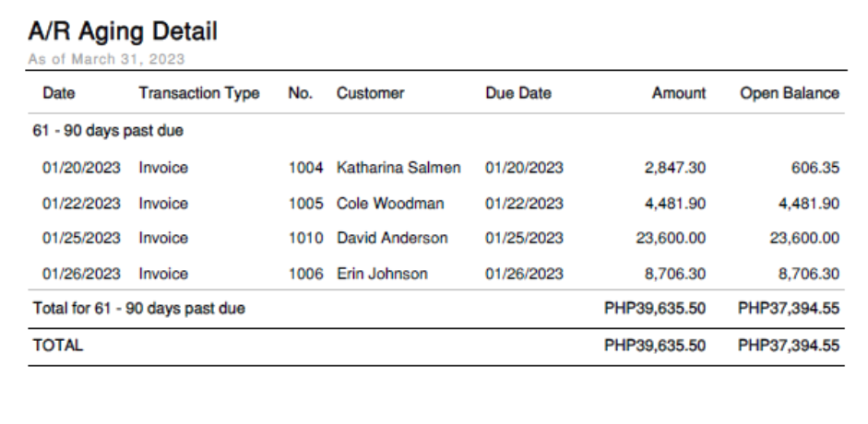Click the As of March 31, 2023 subtitle
The width and height of the screenshot is (868, 424).
click(x=106, y=59)
